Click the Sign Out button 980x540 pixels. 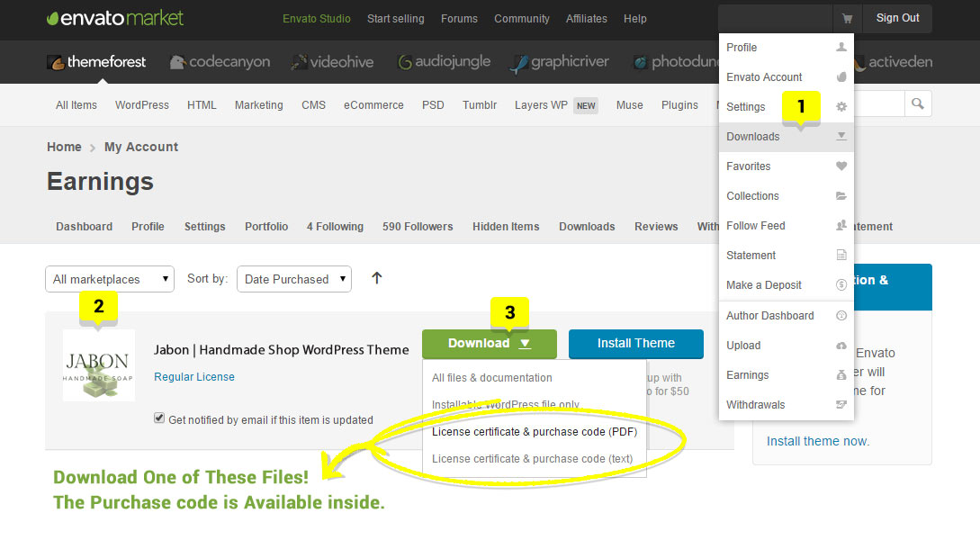click(897, 18)
